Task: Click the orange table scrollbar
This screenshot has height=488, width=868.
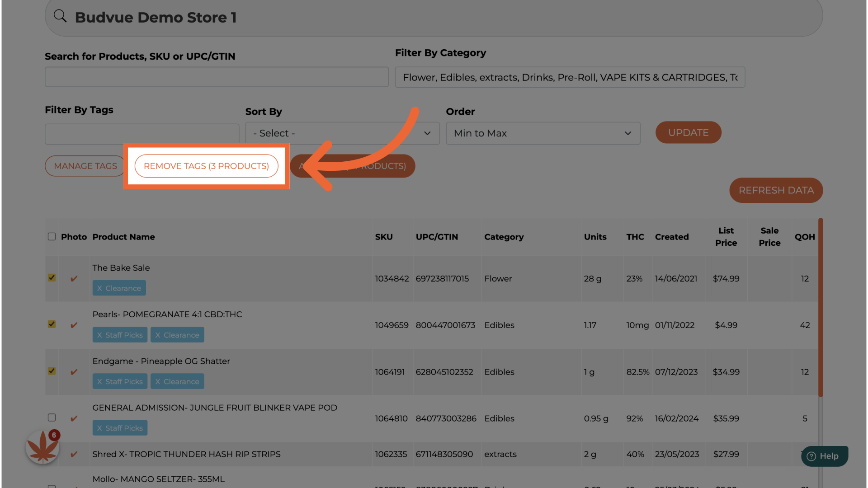Action: [821, 307]
